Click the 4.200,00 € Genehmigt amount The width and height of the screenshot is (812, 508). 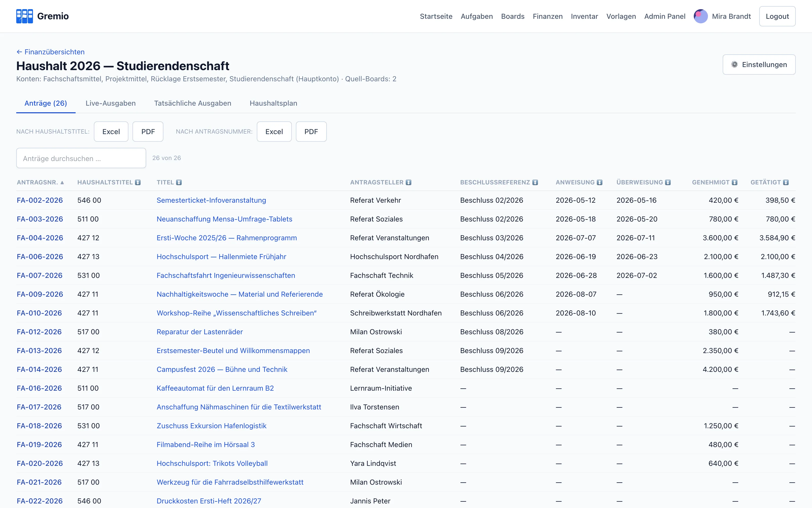pyautogui.click(x=720, y=370)
